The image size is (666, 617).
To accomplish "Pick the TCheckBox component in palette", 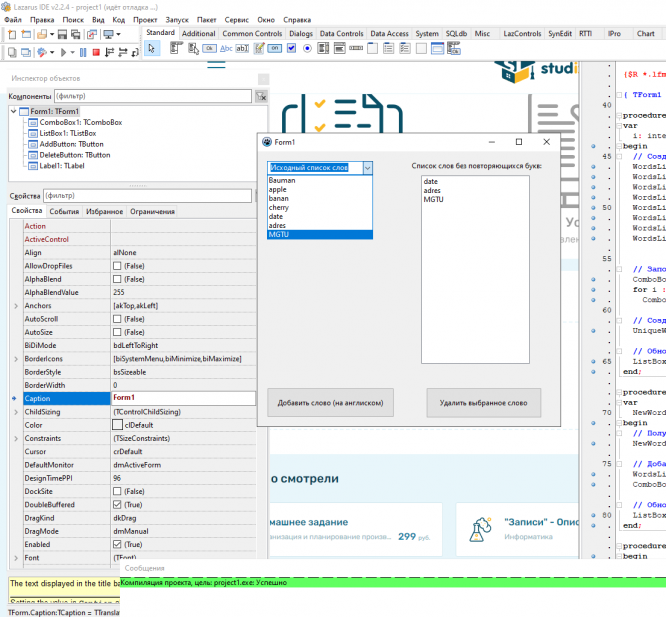I will tap(289, 48).
